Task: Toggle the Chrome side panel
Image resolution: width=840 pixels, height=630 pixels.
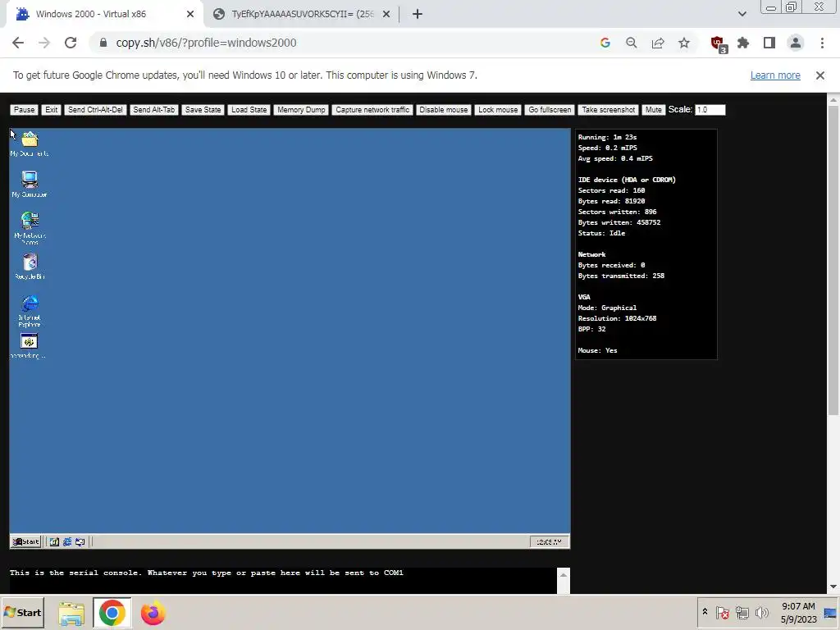Action: click(769, 43)
